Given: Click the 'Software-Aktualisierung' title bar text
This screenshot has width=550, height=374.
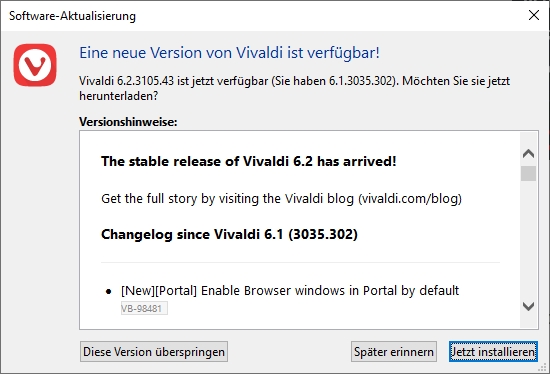Looking at the screenshot, I should tap(72, 16).
